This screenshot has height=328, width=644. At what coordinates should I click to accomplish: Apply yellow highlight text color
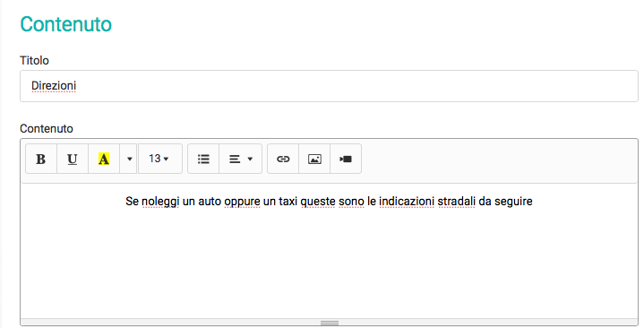[x=104, y=159]
